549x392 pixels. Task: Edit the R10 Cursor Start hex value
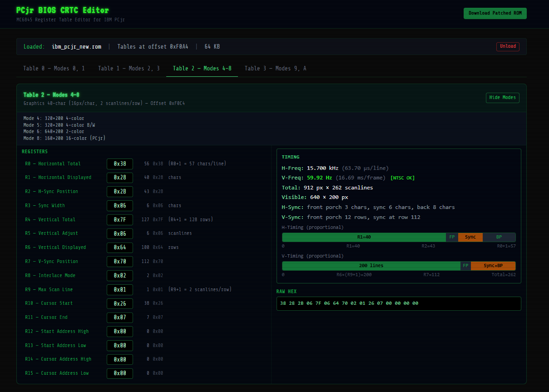(x=120, y=303)
